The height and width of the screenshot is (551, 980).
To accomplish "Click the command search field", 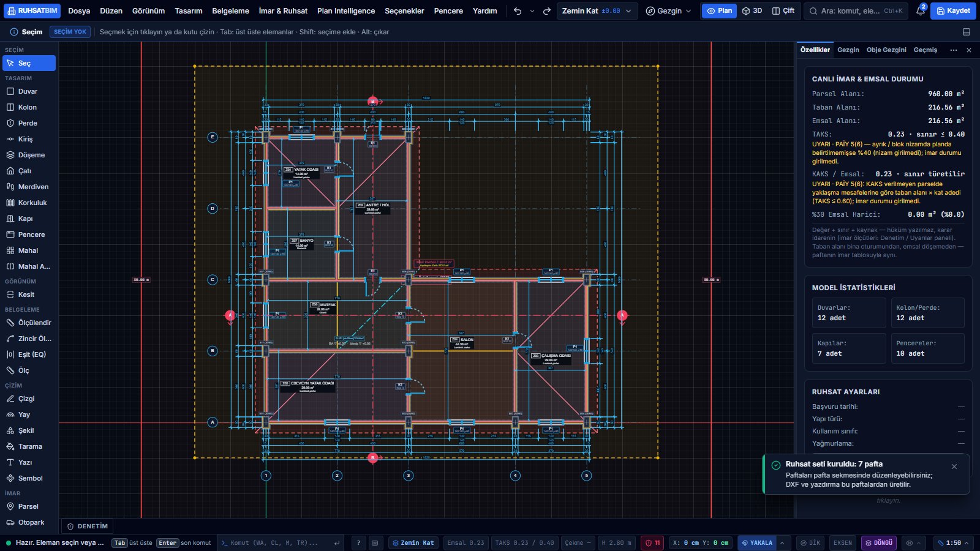I will pos(856,11).
